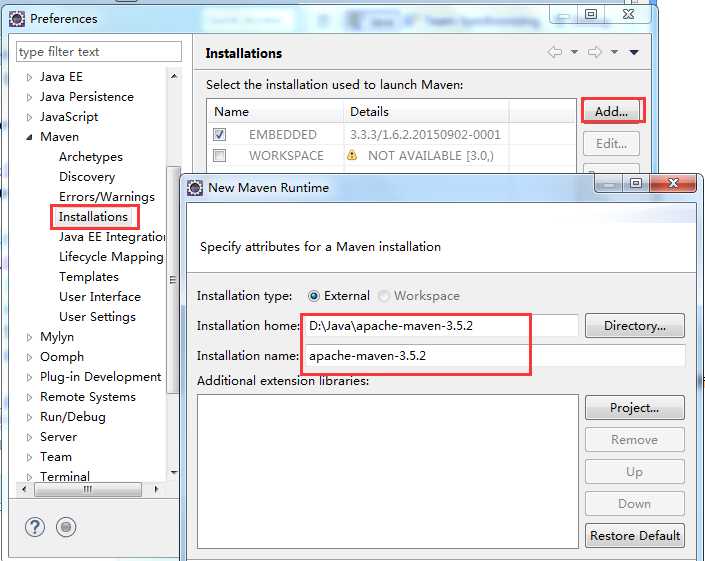Screen dimensions: 705x561
Task: Expand the Server tree node
Action: (x=29, y=437)
